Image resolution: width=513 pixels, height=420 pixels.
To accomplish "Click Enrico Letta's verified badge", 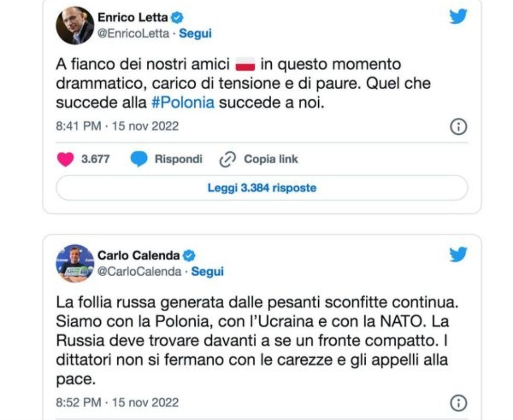I will point(177,18).
